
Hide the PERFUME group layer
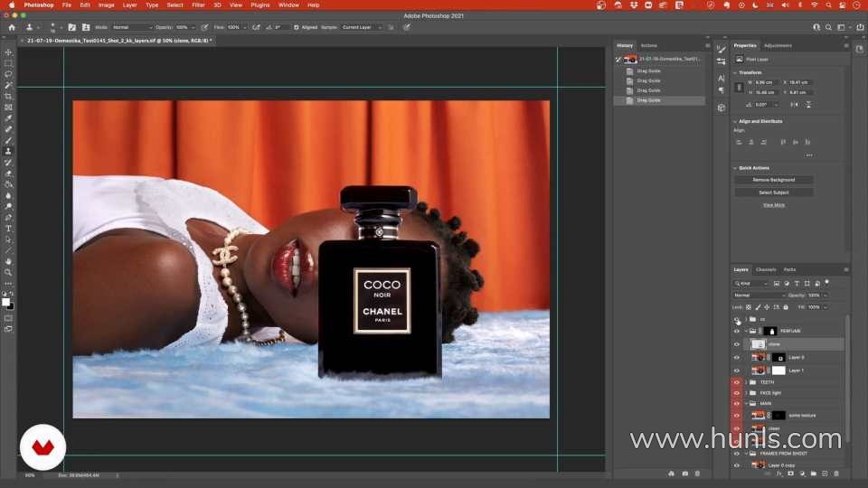coord(736,332)
